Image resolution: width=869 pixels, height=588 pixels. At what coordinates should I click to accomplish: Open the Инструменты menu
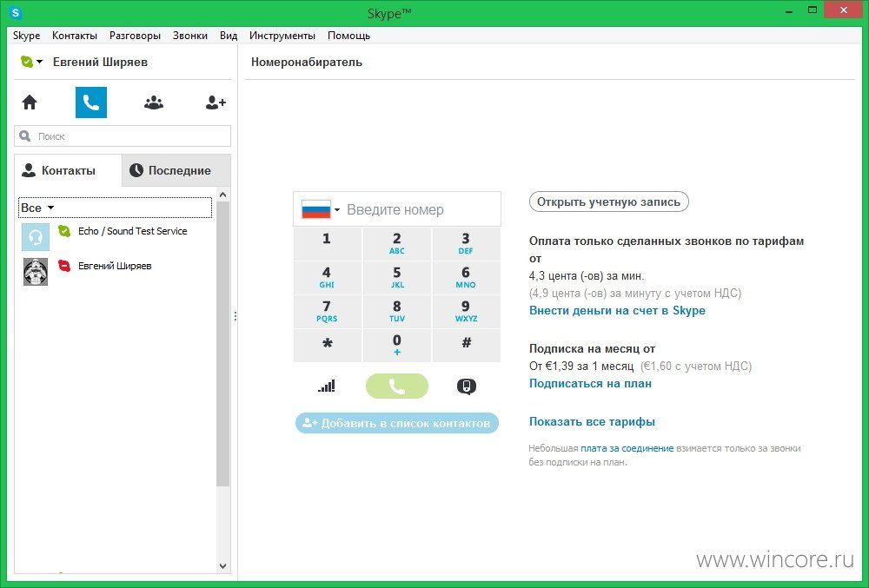point(282,36)
